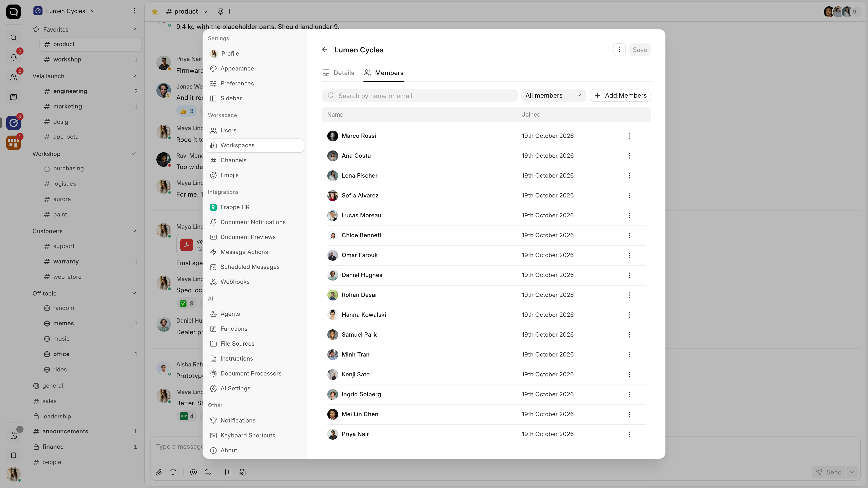Select the Members tab
868x488 pixels.
coord(383,73)
